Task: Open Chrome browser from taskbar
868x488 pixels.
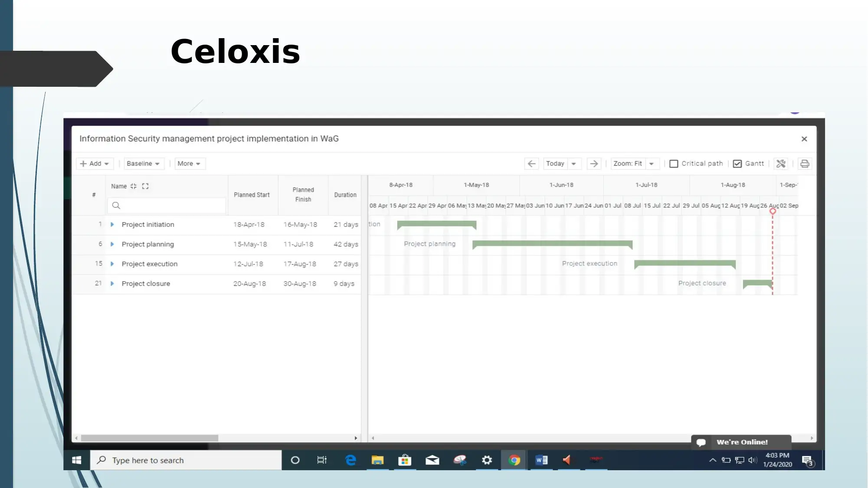Action: click(x=514, y=459)
